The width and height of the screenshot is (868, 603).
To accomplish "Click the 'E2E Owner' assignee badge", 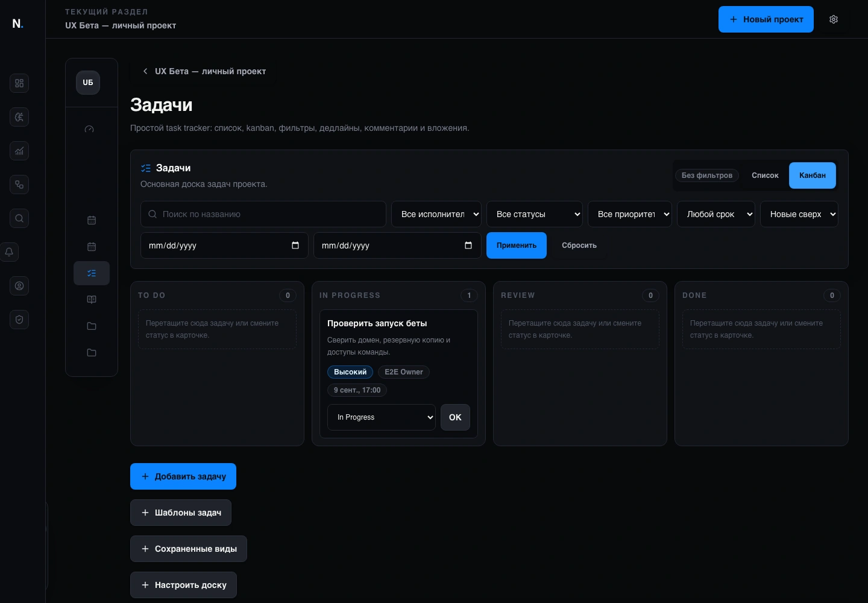I will click(404, 372).
